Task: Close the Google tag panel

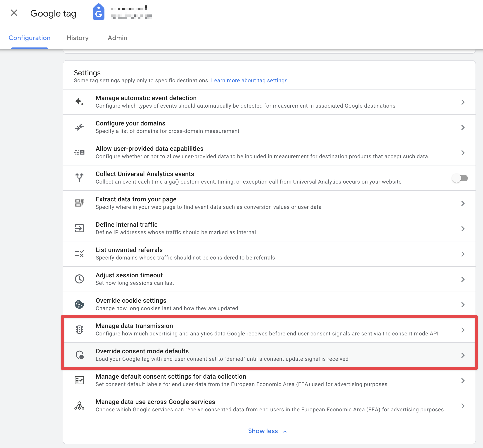Action: [14, 13]
